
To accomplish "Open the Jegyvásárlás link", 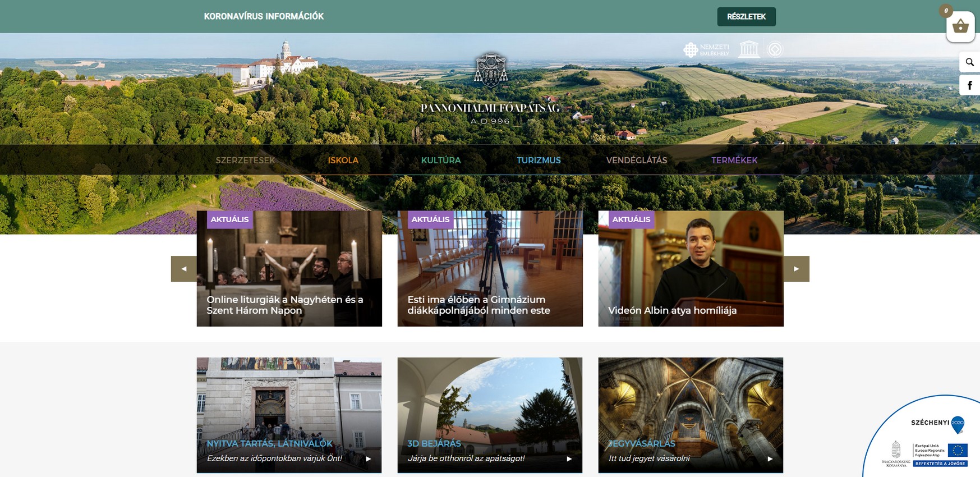I will [642, 443].
